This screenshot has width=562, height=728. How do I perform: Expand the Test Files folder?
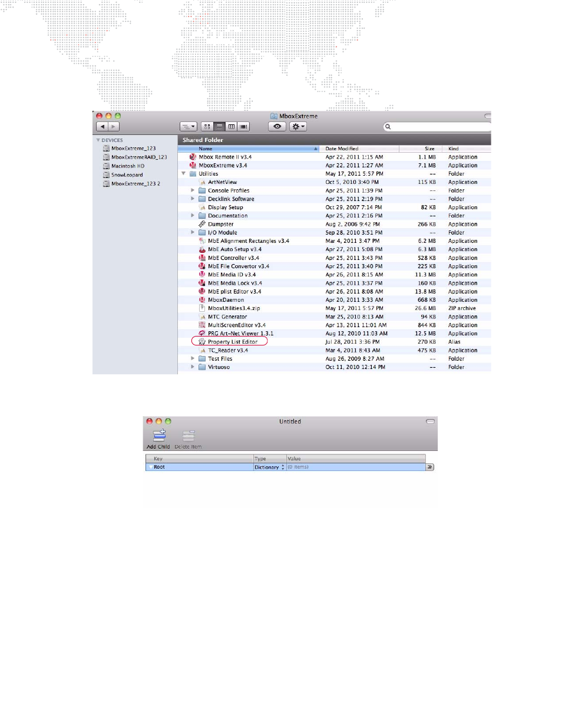coord(193,358)
